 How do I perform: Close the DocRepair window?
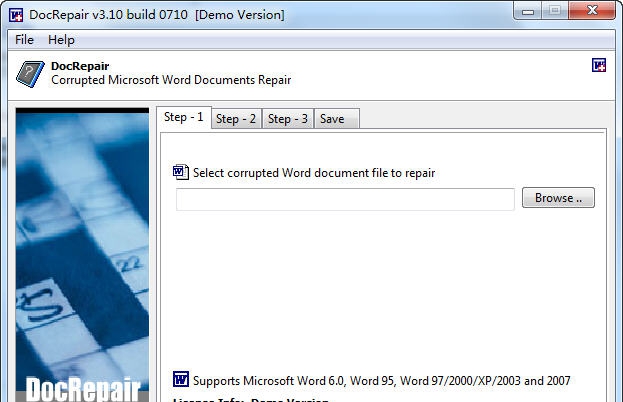click(x=592, y=10)
